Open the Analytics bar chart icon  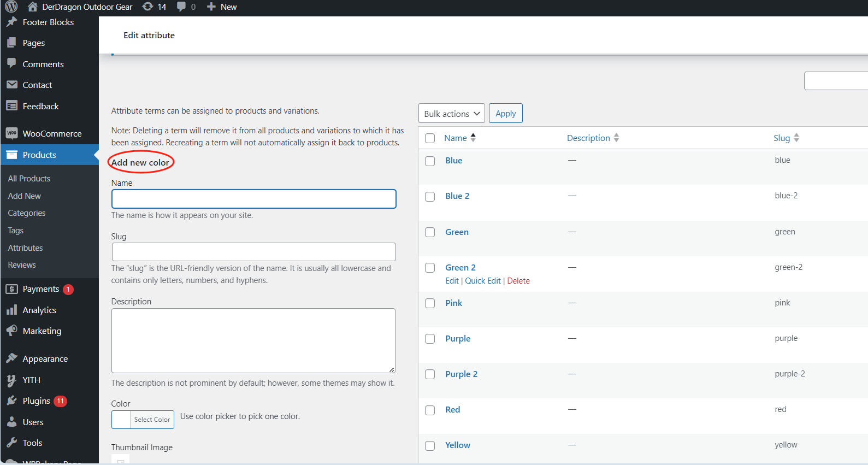11,310
